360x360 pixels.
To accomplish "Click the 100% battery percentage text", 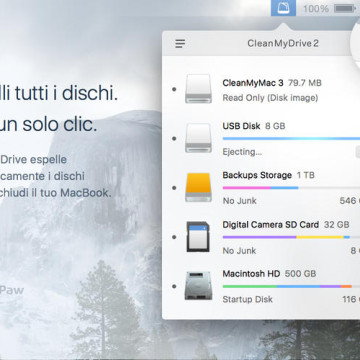I will point(316,9).
